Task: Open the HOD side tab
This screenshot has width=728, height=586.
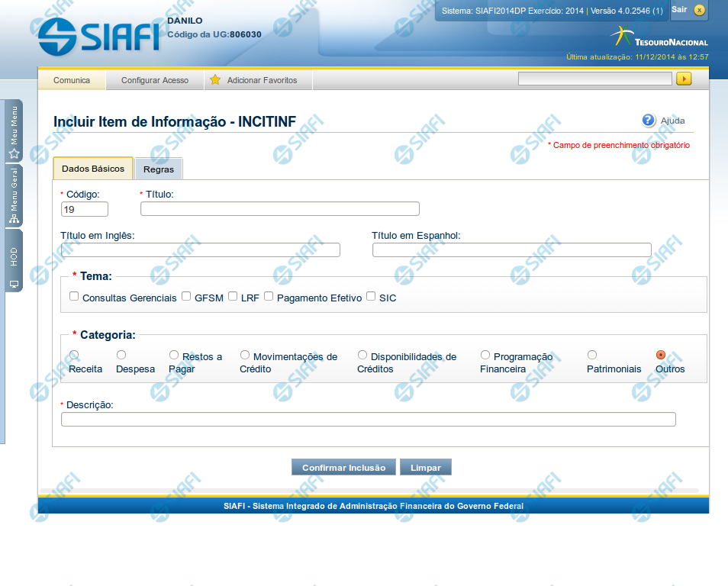Action: click(14, 261)
